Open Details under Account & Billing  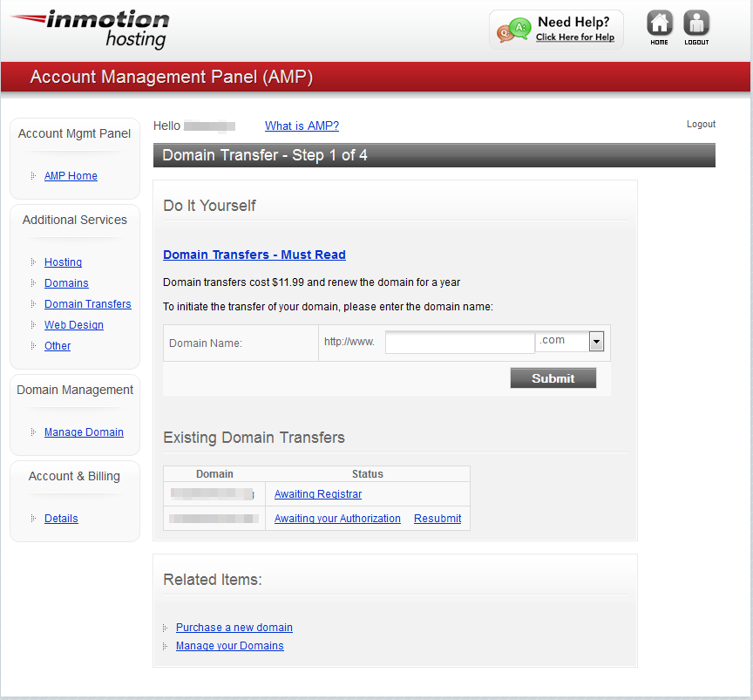pos(61,519)
